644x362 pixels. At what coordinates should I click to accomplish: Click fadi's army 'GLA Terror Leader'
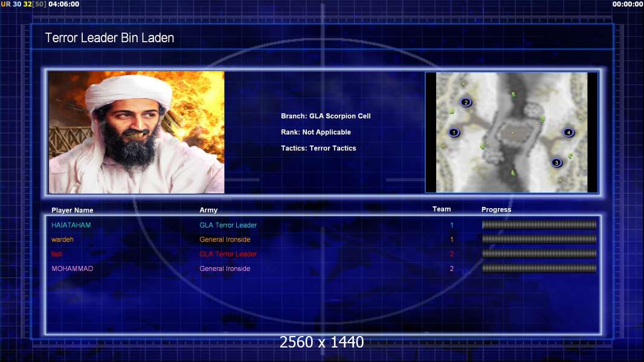(x=228, y=254)
